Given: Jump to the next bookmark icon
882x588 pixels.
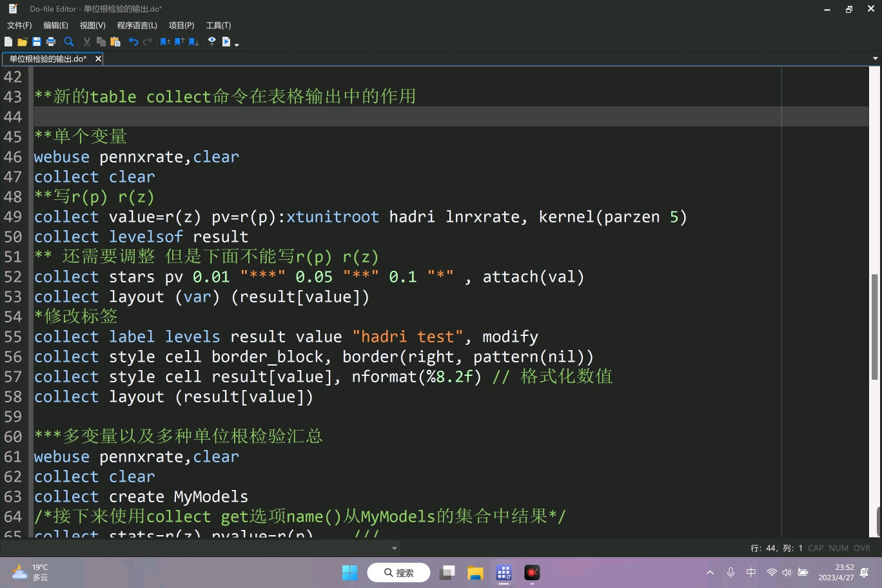Looking at the screenshot, I should pos(193,42).
